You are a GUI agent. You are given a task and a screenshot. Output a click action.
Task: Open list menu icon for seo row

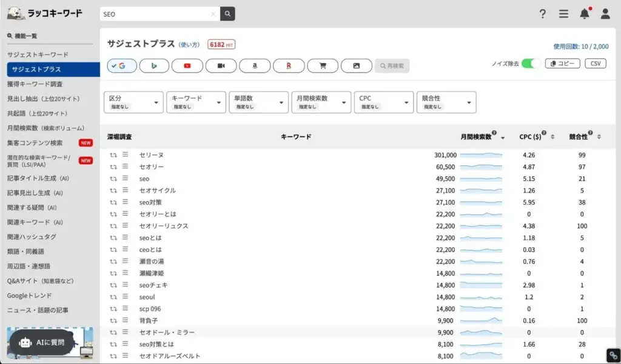[125, 178]
